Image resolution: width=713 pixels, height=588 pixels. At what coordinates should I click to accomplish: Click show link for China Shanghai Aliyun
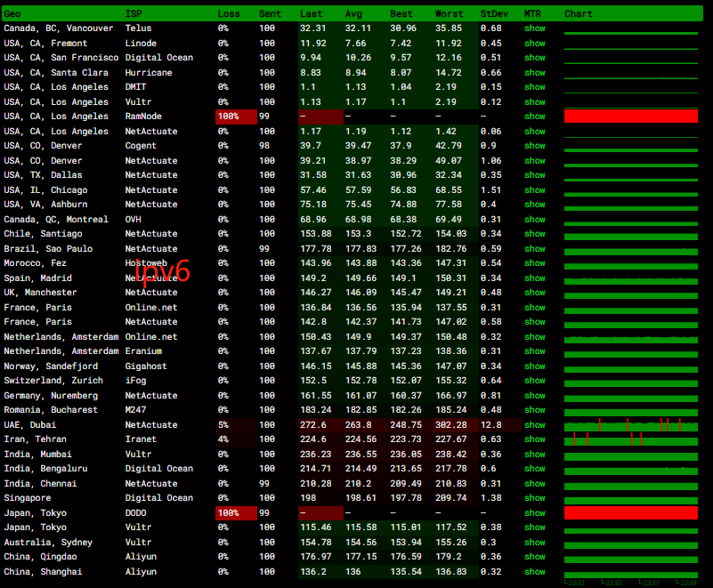534,572
